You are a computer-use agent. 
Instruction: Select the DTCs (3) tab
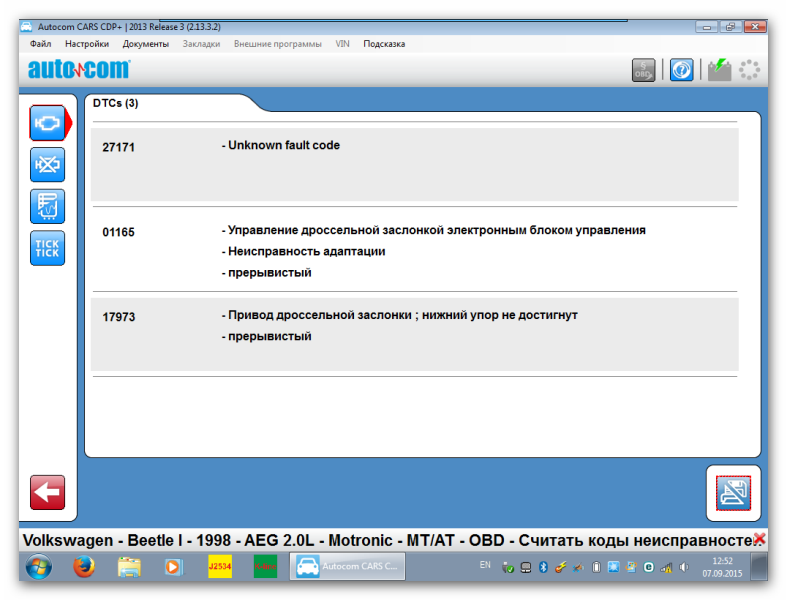point(116,103)
